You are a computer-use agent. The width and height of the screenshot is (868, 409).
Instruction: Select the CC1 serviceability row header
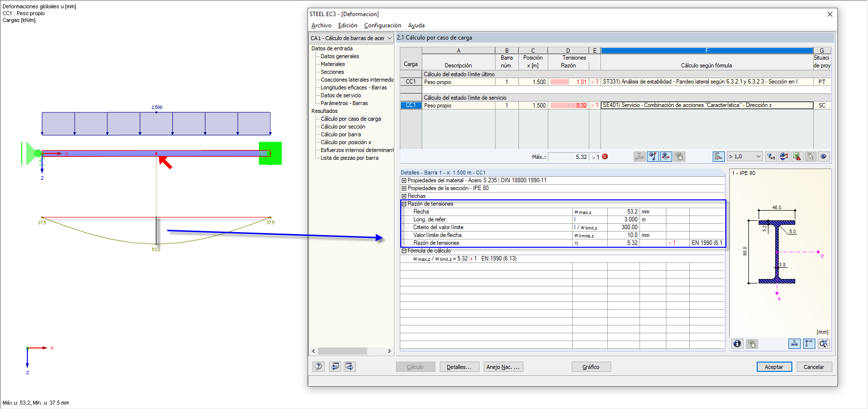[411, 105]
